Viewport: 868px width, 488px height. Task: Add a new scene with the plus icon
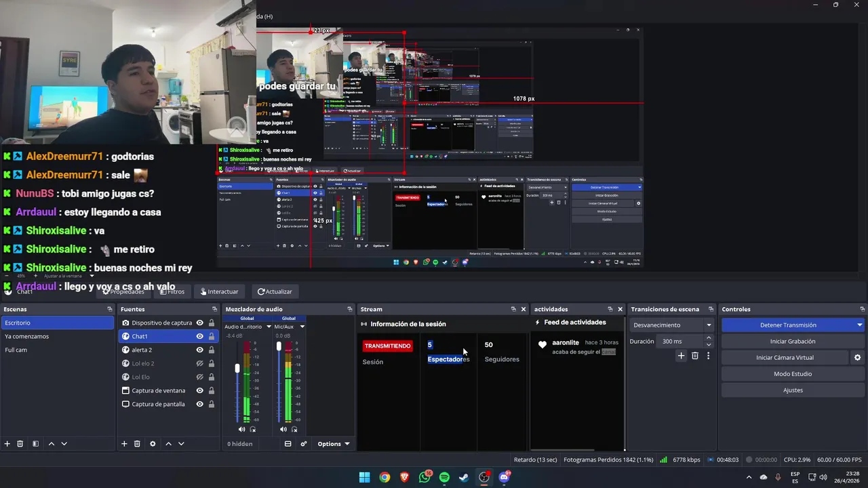(x=7, y=444)
